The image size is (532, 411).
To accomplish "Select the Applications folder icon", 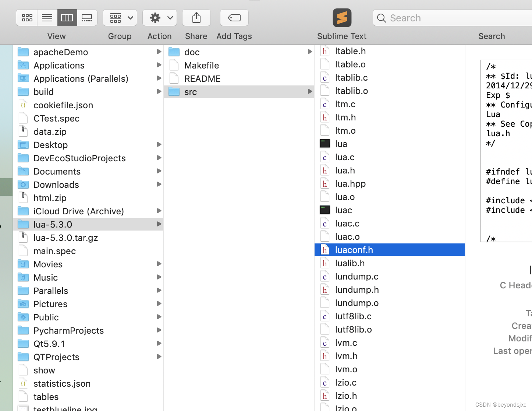I will pyautogui.click(x=23, y=65).
